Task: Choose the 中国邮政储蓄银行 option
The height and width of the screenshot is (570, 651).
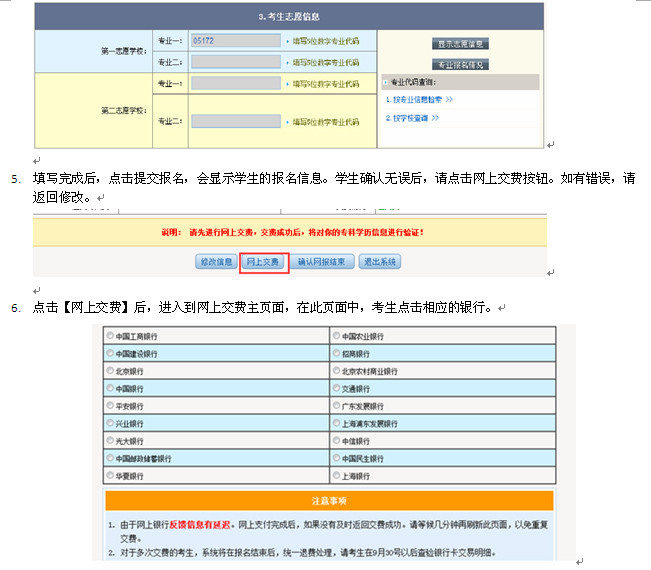Action: 110,458
